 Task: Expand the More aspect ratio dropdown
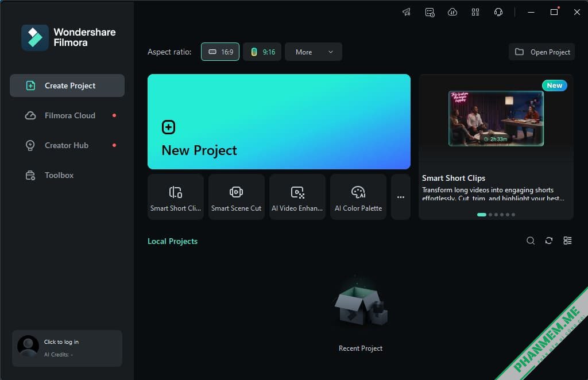click(314, 52)
